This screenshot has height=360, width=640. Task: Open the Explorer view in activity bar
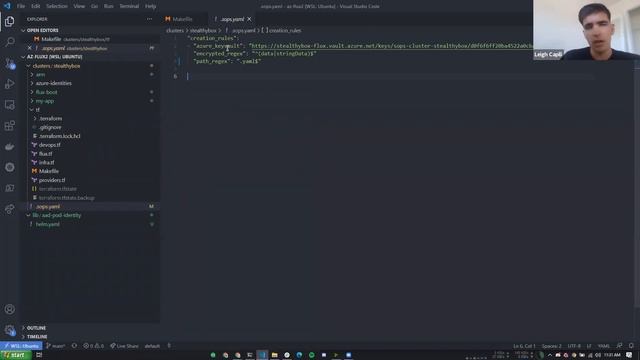(10, 21)
